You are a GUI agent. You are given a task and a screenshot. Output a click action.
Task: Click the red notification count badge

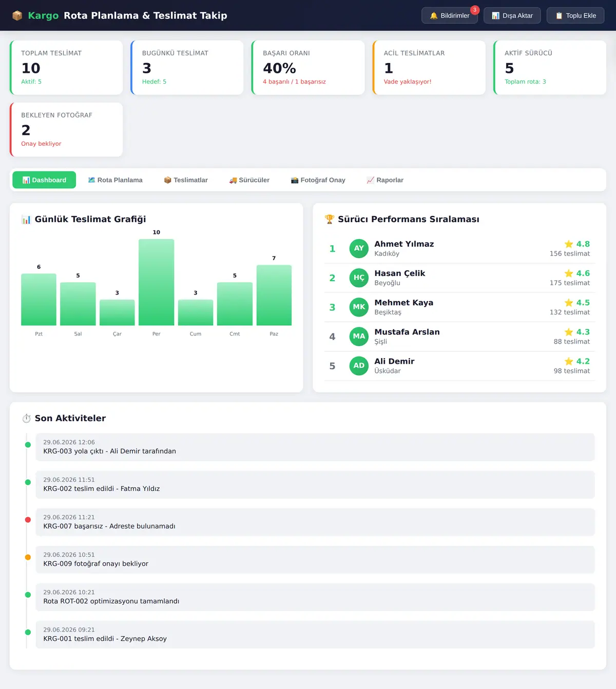point(475,10)
